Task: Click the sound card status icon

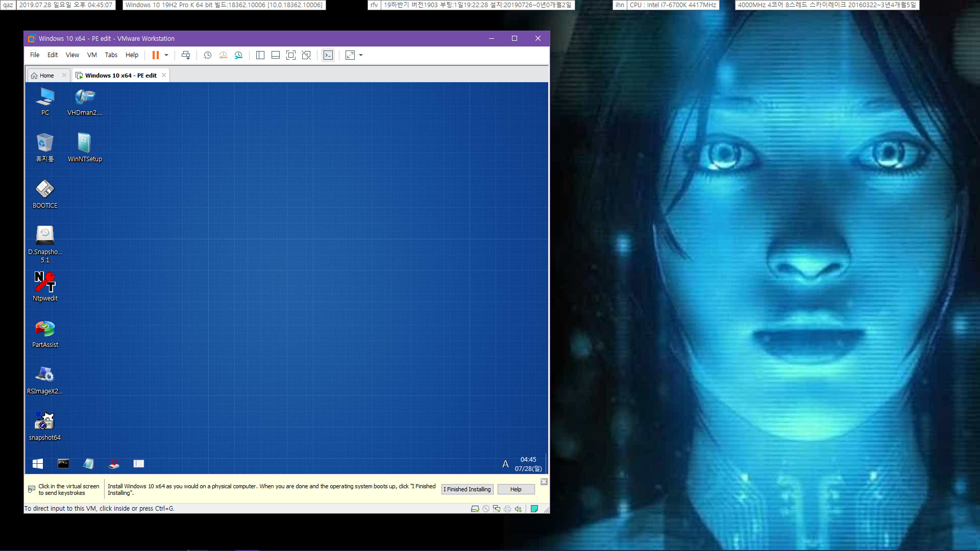Action: [518, 509]
